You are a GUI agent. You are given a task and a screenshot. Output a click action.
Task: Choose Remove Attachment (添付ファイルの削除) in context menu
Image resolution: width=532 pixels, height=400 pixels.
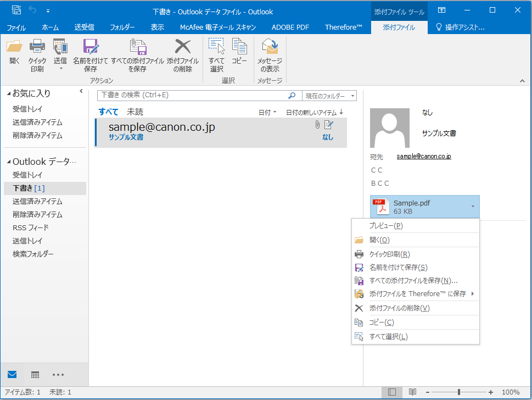click(x=415, y=308)
